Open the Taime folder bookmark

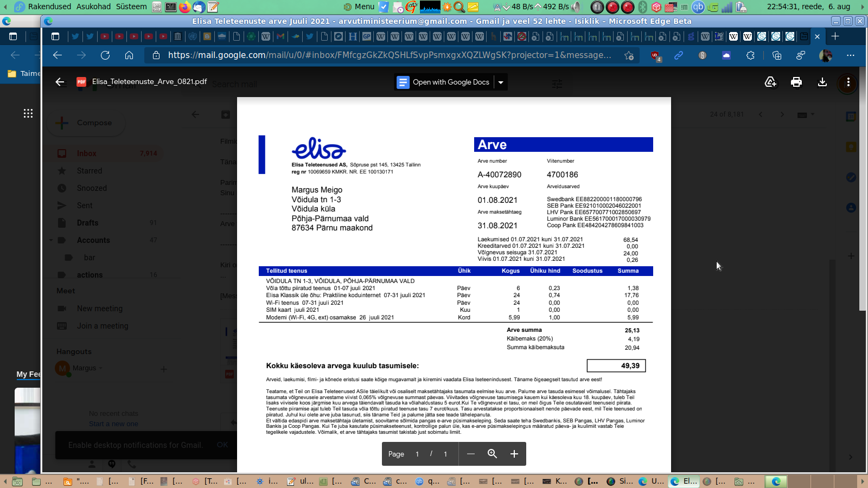(24, 74)
